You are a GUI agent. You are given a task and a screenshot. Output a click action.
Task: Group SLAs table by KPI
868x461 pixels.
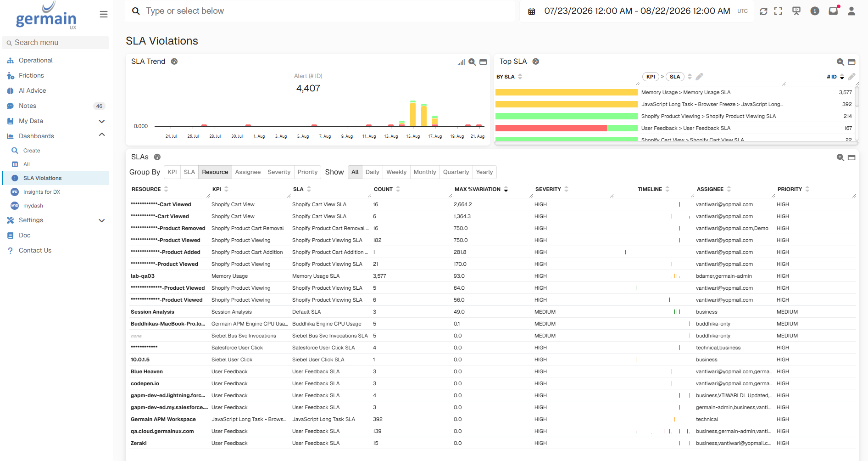click(x=172, y=172)
